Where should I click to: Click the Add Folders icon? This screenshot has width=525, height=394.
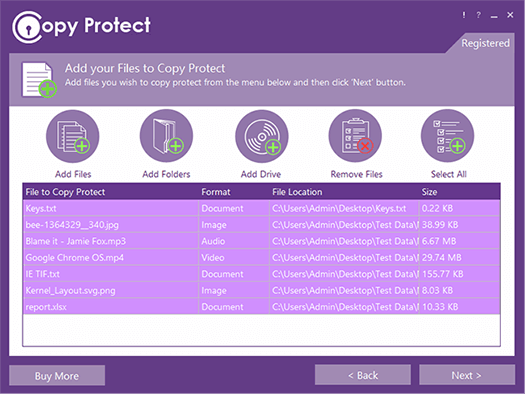pyautogui.click(x=166, y=137)
